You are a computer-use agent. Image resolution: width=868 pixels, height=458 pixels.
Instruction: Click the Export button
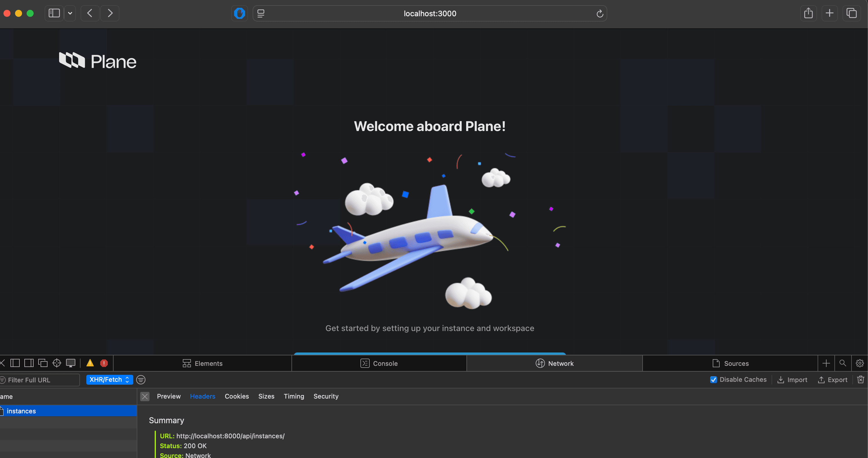pyautogui.click(x=832, y=380)
